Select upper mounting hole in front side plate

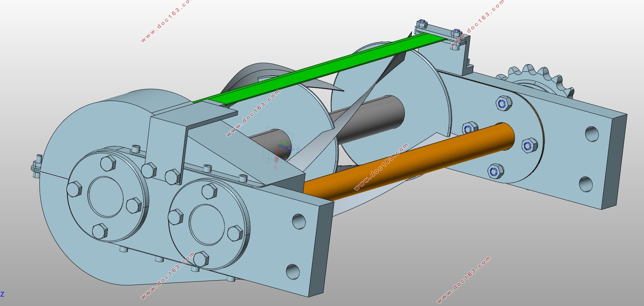(x=299, y=221)
